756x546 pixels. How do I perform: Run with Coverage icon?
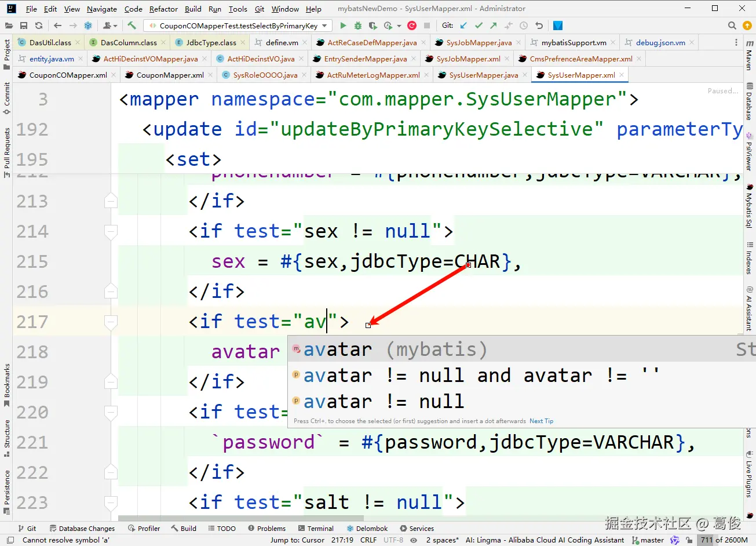coord(372,26)
